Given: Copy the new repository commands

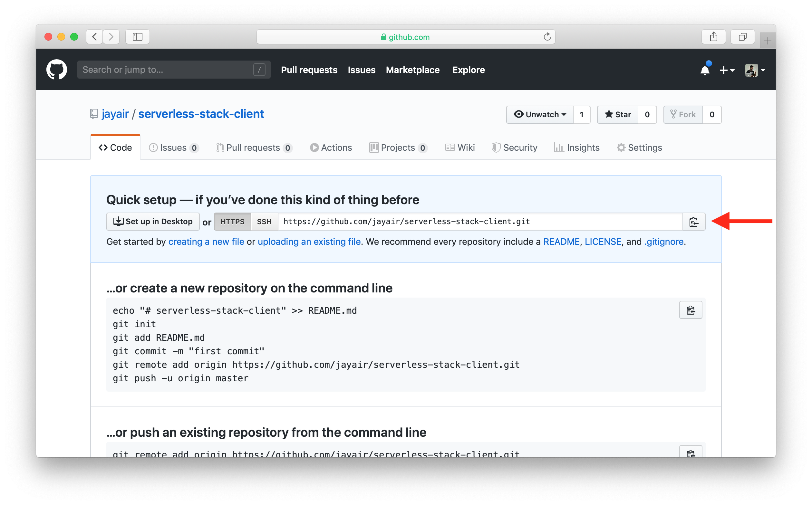Looking at the screenshot, I should 691,310.
